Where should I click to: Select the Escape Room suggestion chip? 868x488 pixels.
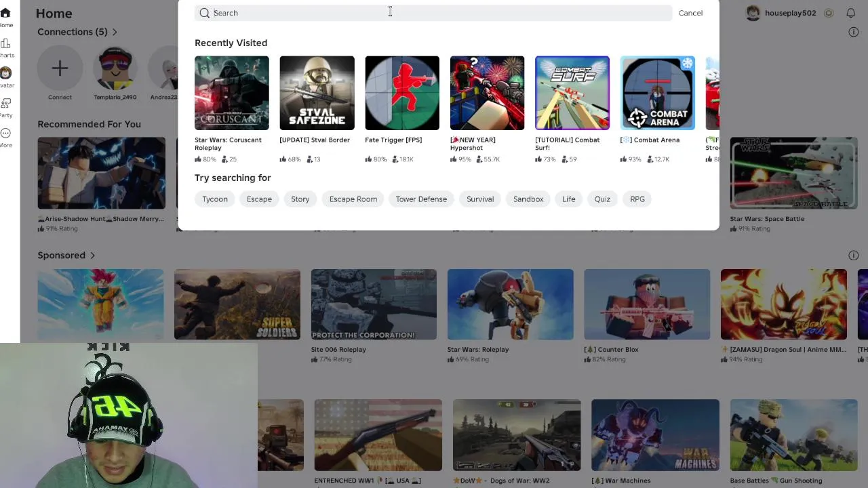click(x=353, y=199)
